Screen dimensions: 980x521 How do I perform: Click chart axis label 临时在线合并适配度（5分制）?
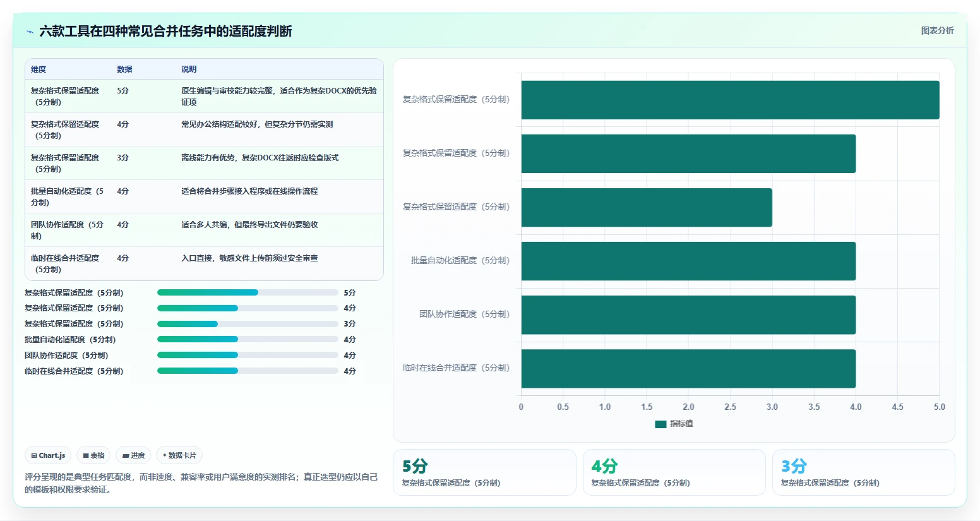(x=456, y=368)
